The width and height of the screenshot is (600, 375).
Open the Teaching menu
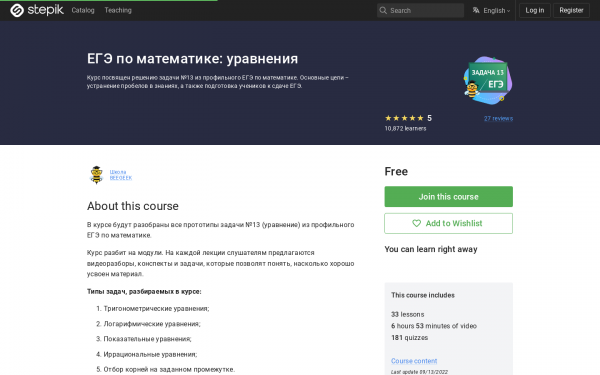118,10
